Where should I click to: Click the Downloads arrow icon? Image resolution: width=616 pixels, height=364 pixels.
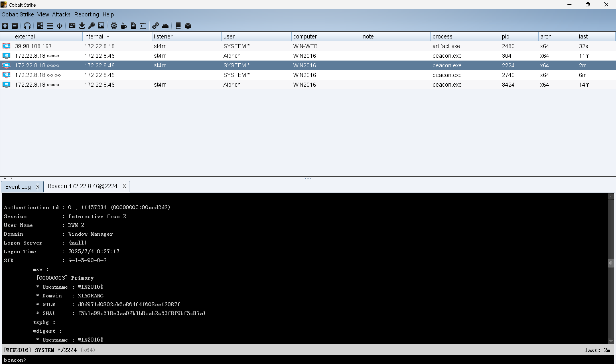coord(82,26)
